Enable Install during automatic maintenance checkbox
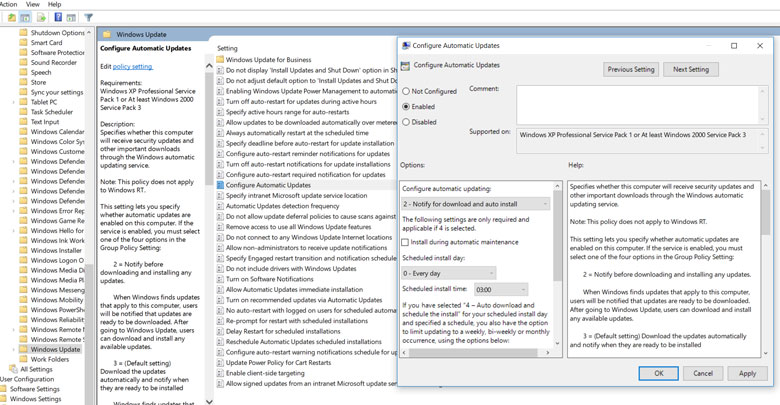The height and width of the screenshot is (405, 780). coord(405,242)
